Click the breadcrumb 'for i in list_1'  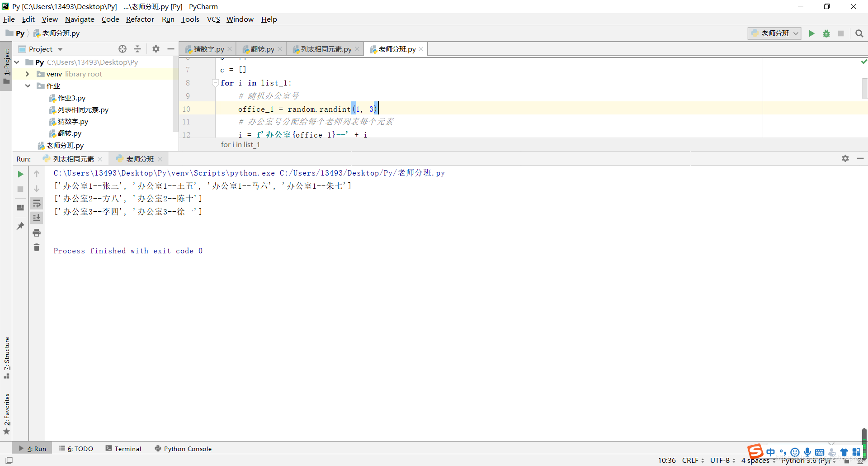[x=241, y=145]
